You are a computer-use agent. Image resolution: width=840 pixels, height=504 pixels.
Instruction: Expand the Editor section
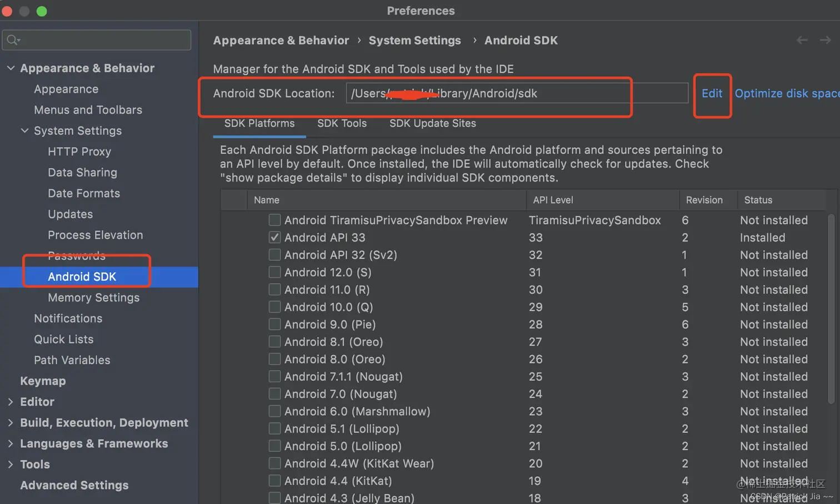coord(11,401)
